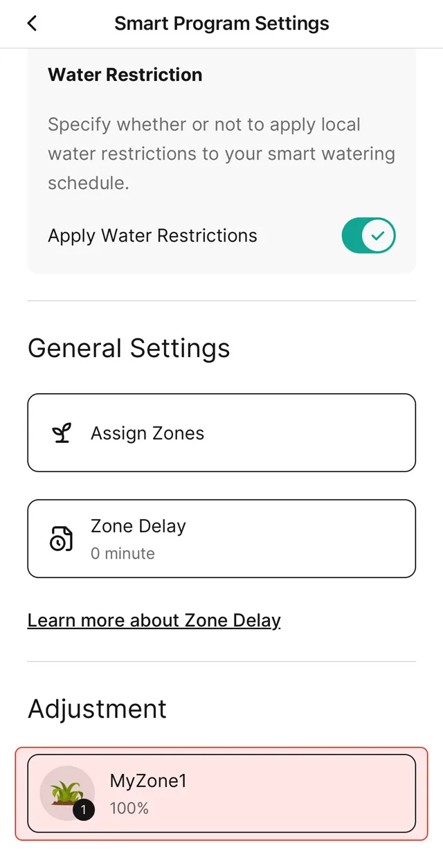The width and height of the screenshot is (443, 868).
Task: Click the sprout icon in Assign Zones
Action: click(62, 433)
